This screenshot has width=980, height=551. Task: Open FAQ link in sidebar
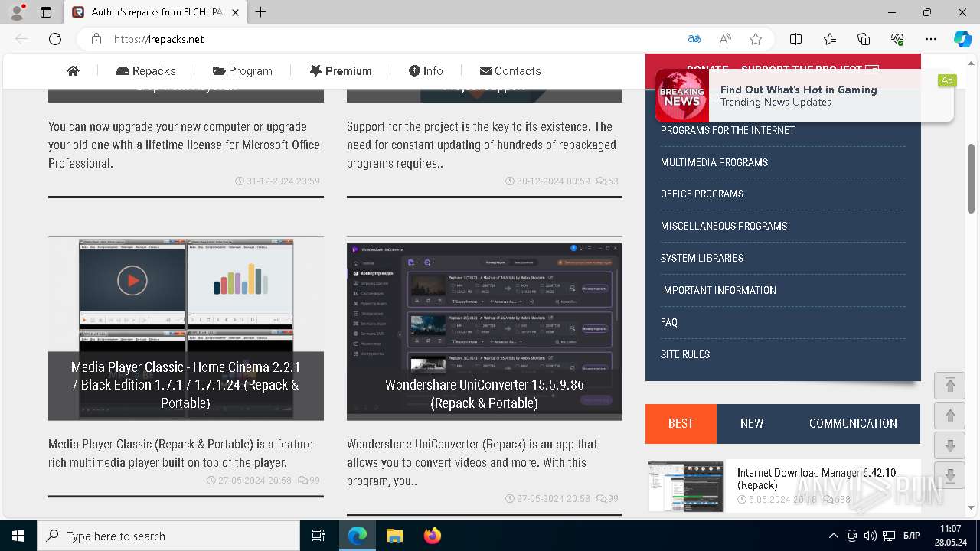669,322
